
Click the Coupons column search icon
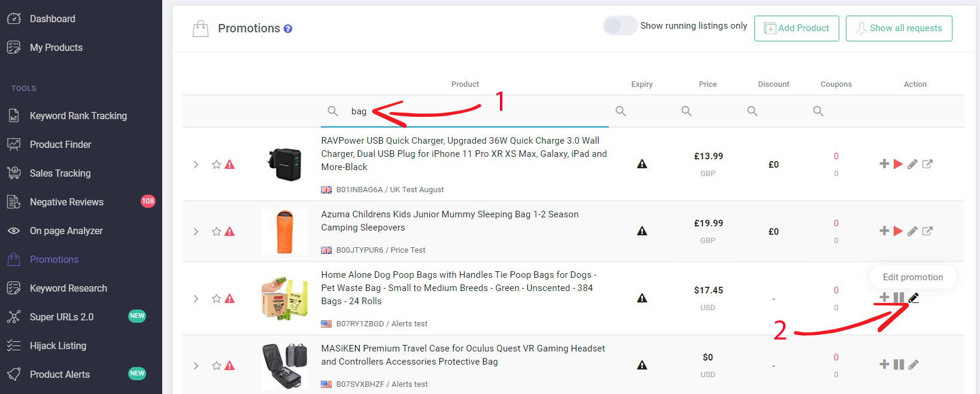pos(818,111)
